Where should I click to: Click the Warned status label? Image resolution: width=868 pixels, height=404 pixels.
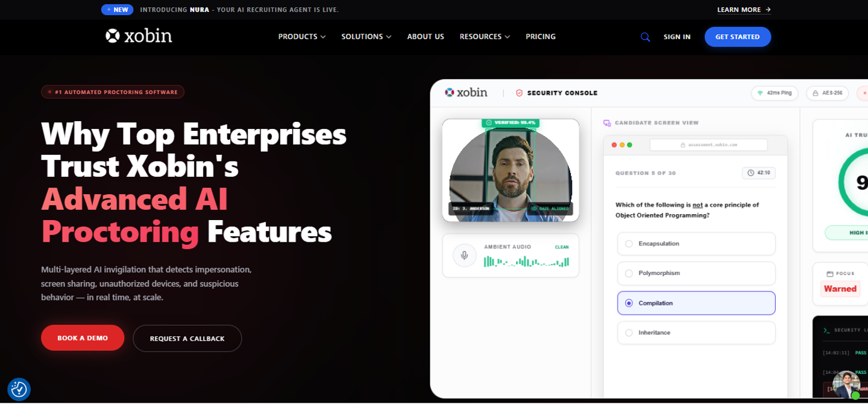click(x=840, y=289)
